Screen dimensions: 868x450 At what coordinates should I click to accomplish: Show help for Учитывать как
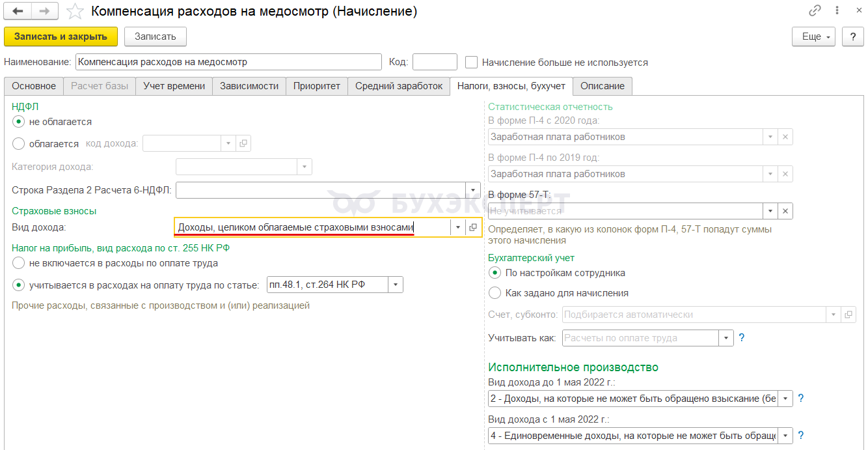point(741,338)
